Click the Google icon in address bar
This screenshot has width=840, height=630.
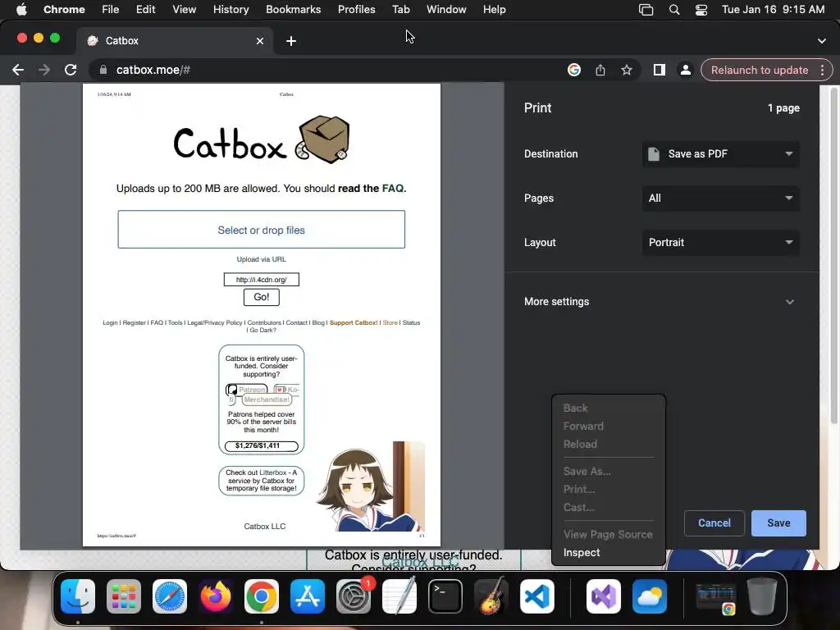point(573,70)
